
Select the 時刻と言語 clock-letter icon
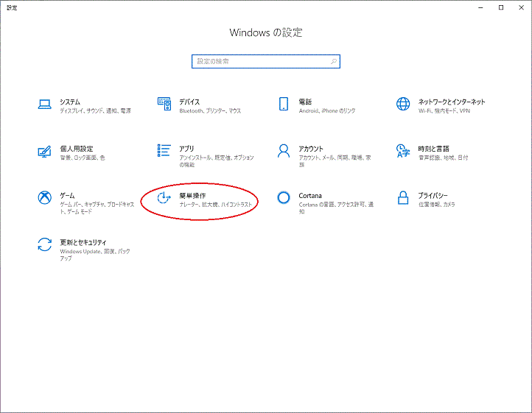coord(403,151)
